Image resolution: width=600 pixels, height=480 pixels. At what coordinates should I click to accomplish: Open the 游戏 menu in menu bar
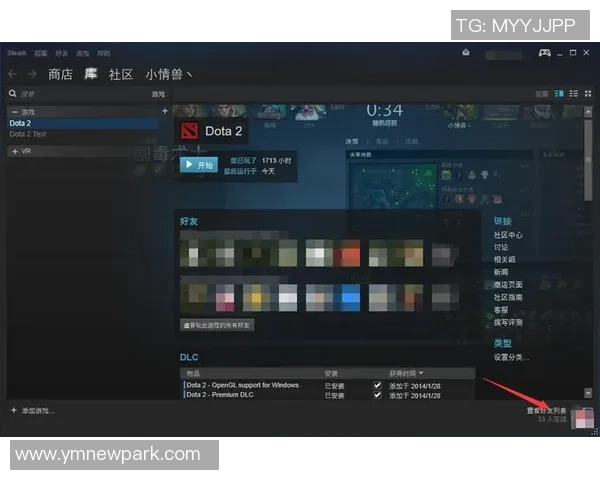click(x=83, y=53)
